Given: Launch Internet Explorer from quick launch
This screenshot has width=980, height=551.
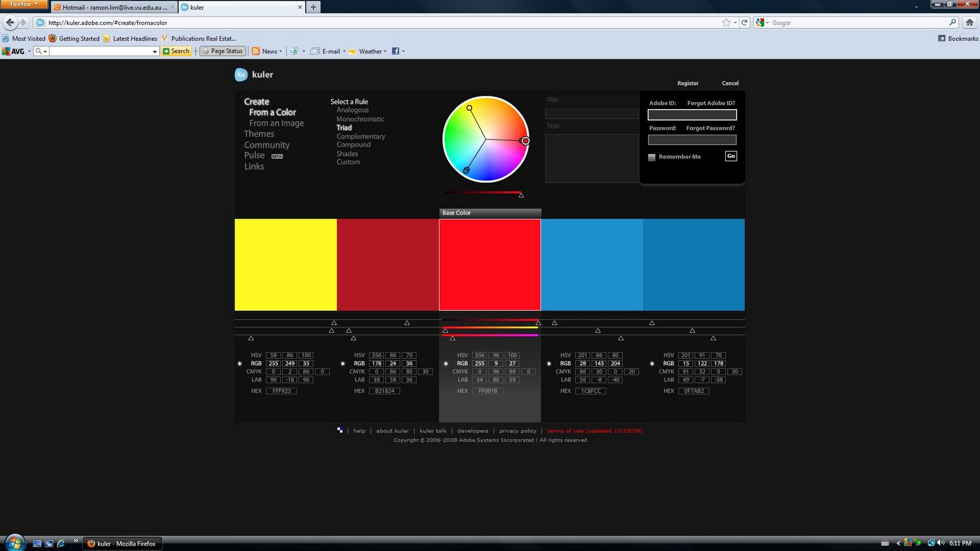Looking at the screenshot, I should tap(61, 543).
